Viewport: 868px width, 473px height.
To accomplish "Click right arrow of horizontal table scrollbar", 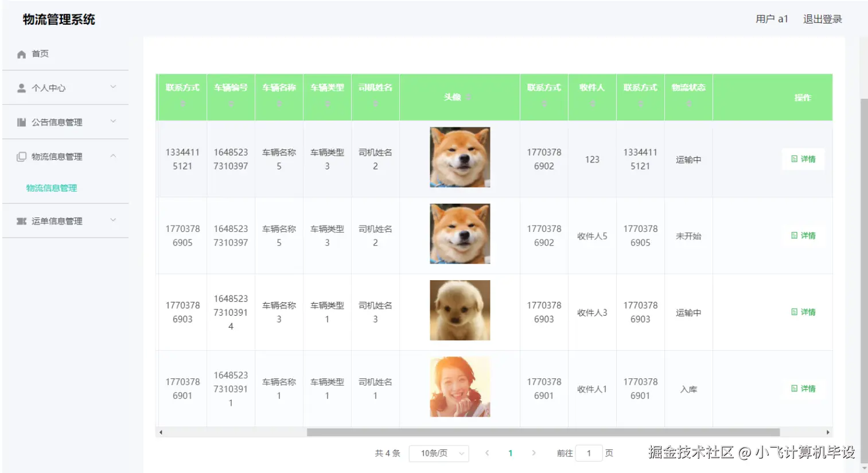I will (x=827, y=432).
